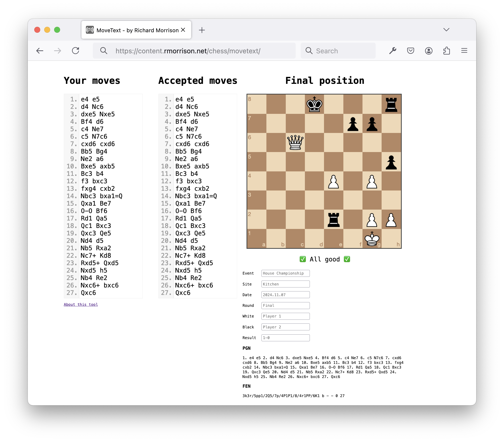This screenshot has height=442, width=504.
Task: Click the 'All good' status message
Action: (x=325, y=259)
